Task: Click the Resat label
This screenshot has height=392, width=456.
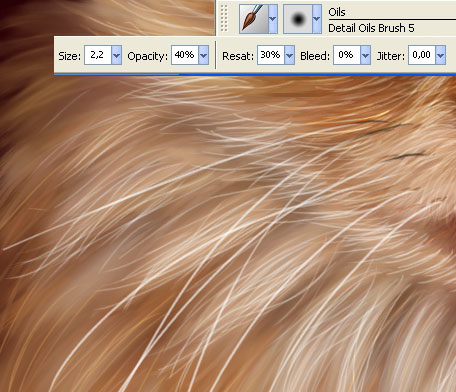Action: [x=238, y=56]
